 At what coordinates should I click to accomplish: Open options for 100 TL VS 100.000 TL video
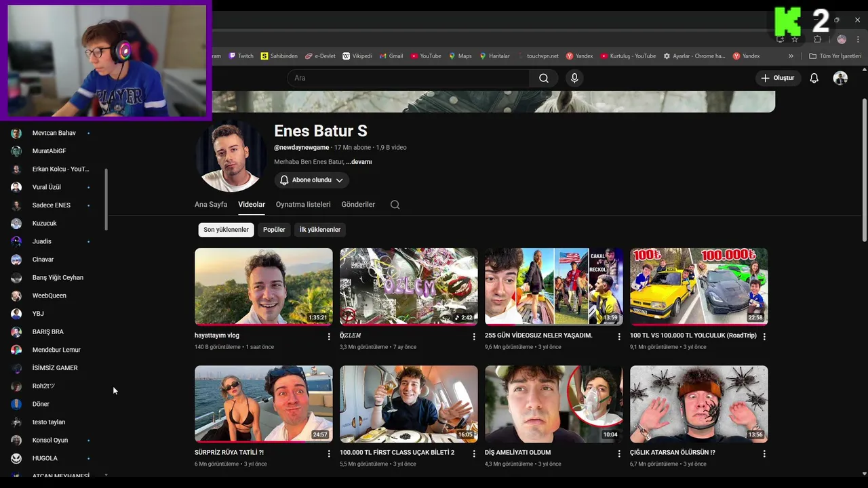pyautogui.click(x=764, y=336)
